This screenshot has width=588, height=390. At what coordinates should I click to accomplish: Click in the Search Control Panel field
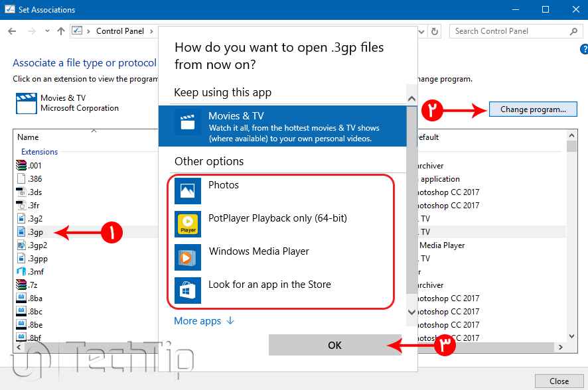click(516, 31)
